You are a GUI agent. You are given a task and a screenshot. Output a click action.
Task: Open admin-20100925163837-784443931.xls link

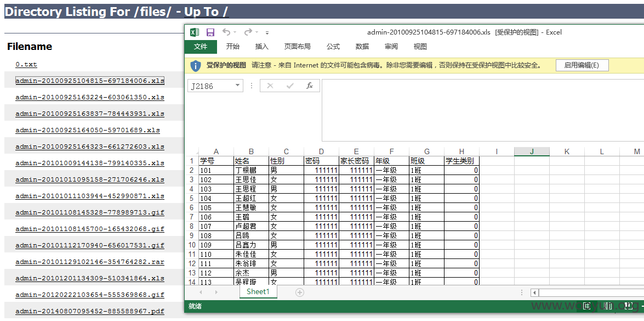(90, 114)
